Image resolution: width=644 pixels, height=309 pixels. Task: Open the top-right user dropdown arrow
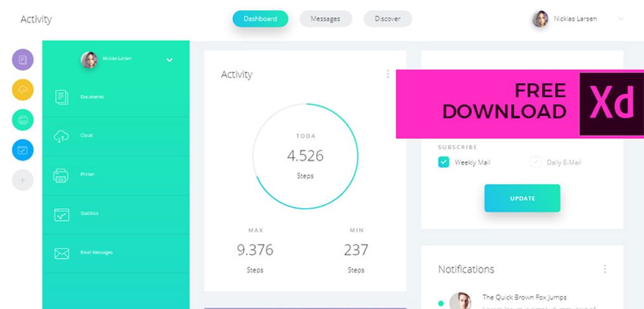(621, 19)
